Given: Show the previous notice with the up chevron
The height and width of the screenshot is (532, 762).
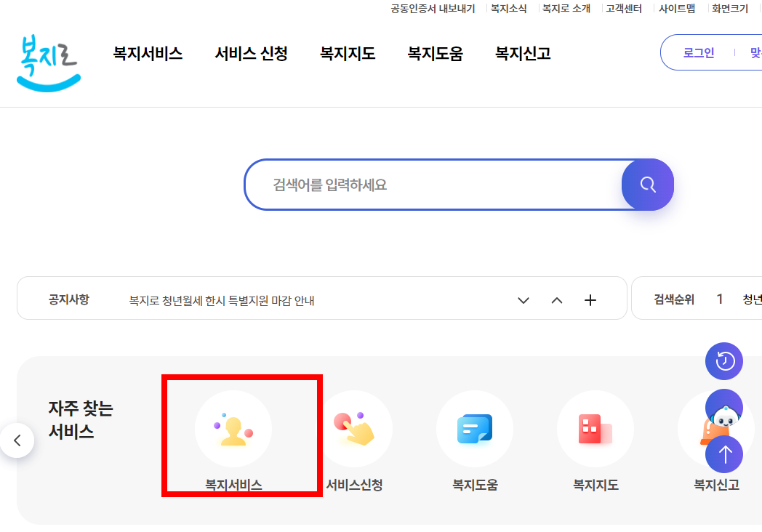Looking at the screenshot, I should coord(556,299).
